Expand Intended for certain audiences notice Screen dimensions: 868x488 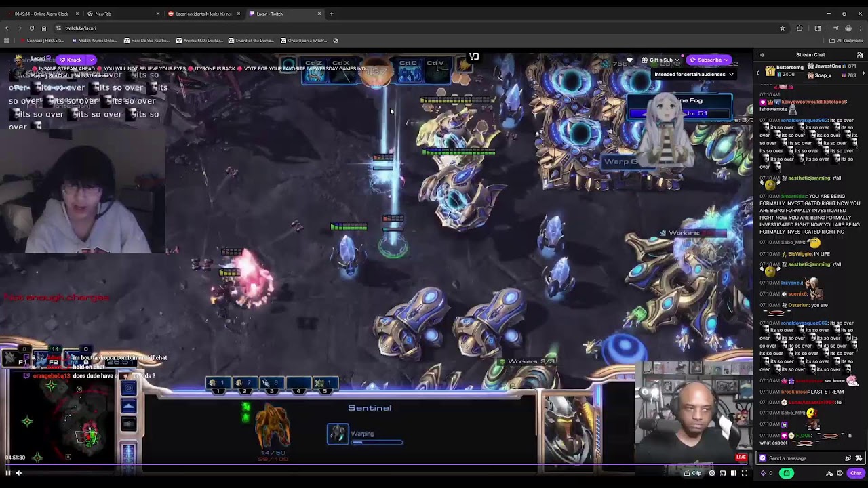[694, 74]
